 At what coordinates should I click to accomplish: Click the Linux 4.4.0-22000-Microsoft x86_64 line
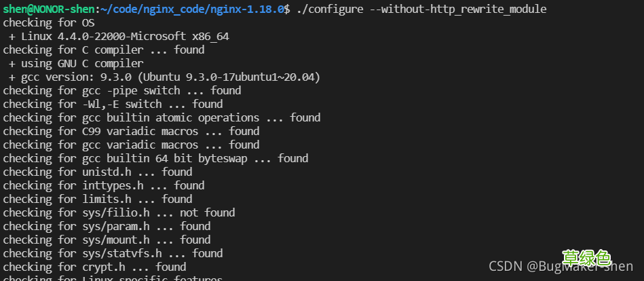[x=119, y=36]
